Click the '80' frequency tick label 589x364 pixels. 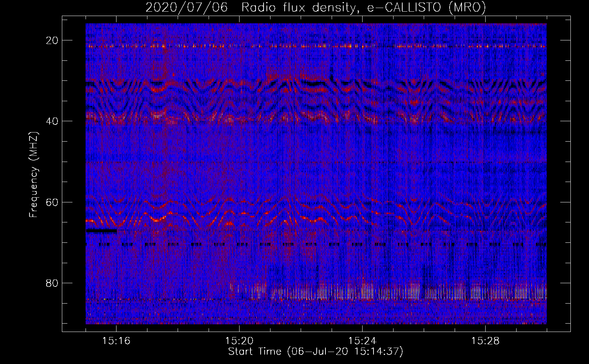52,283
